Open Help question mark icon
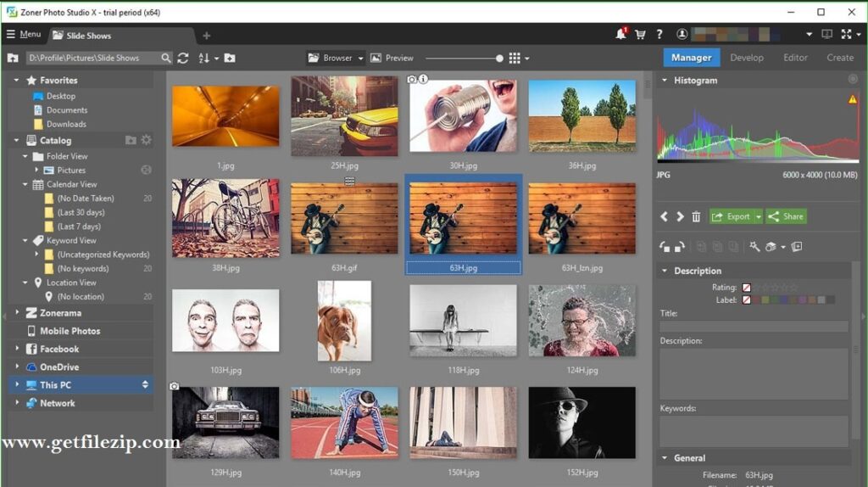Screen dimensions: 868x487 click(x=659, y=34)
